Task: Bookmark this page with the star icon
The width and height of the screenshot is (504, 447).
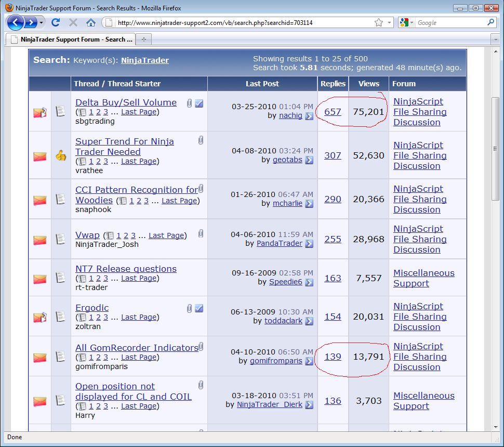Action: click(x=379, y=22)
